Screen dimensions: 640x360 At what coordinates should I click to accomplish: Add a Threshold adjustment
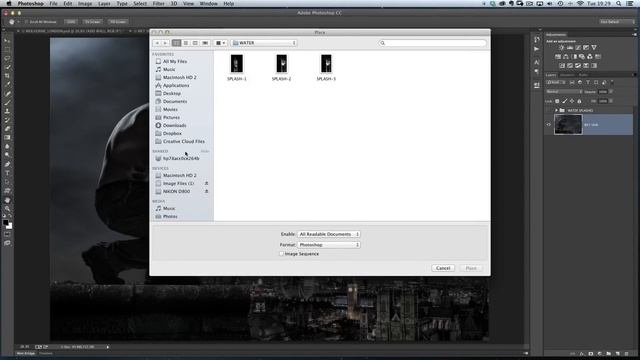[x=578, y=65]
